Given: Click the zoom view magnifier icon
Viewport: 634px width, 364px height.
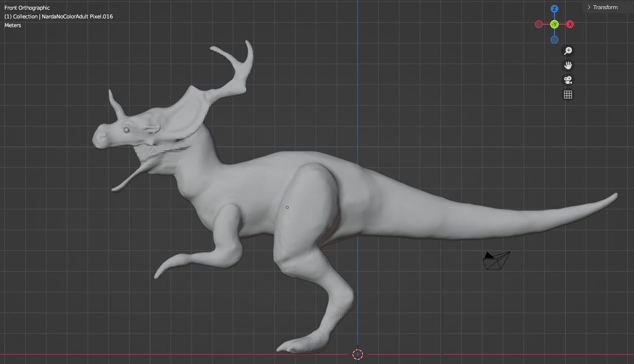Looking at the screenshot, I should coord(568,50).
